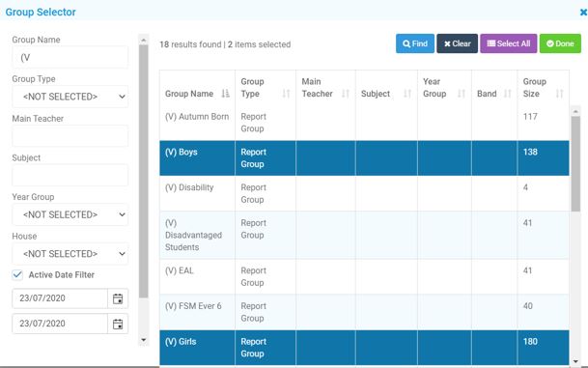Viewport: 588px width, 368px height.
Task: Sort by Band column arrows
Action: 507,94
